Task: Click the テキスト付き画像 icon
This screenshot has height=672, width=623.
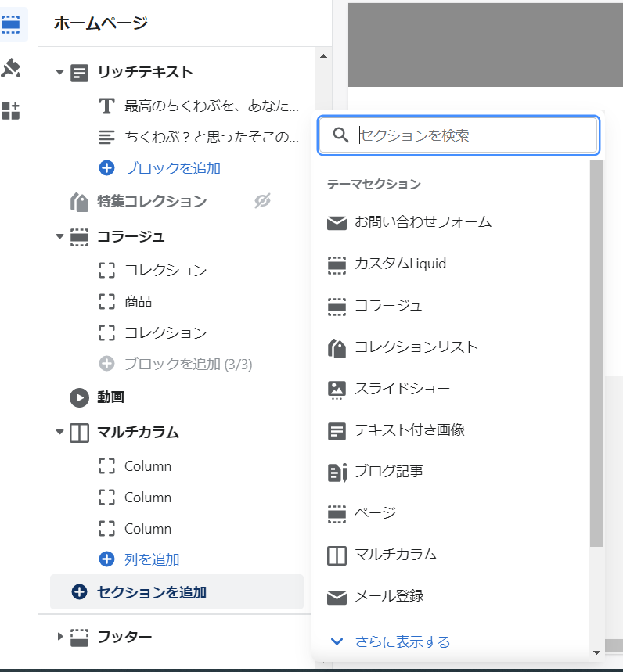Action: click(337, 431)
